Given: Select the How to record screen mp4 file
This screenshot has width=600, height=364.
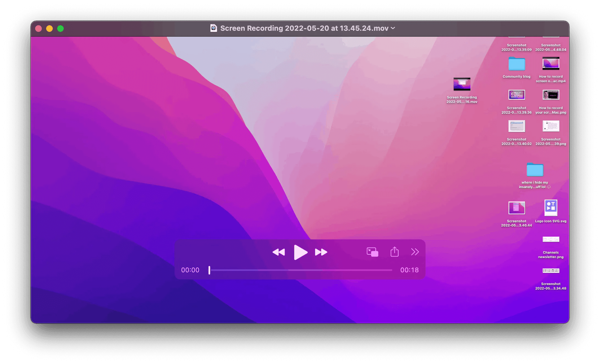Looking at the screenshot, I should point(551,64).
